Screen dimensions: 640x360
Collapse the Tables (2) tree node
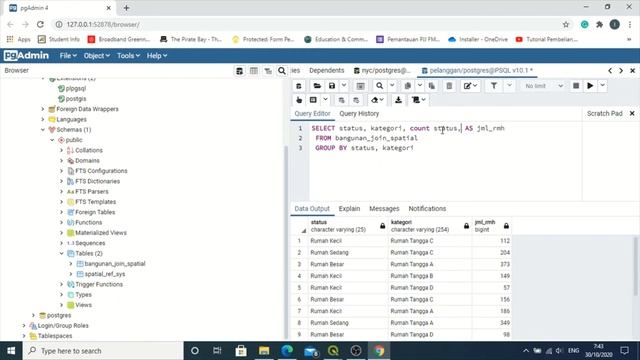point(62,253)
